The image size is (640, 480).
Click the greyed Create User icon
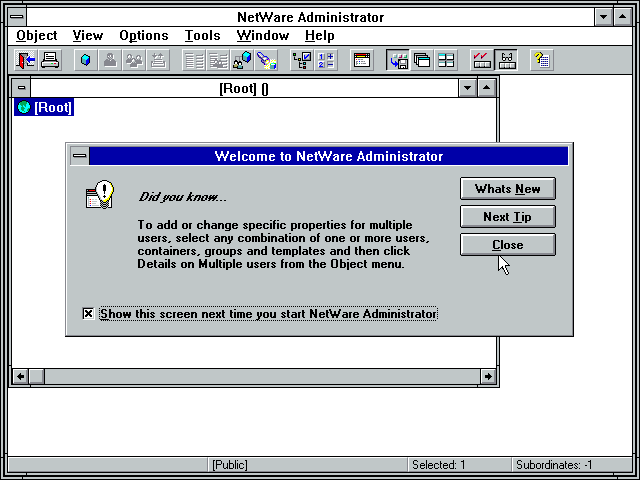point(110,60)
